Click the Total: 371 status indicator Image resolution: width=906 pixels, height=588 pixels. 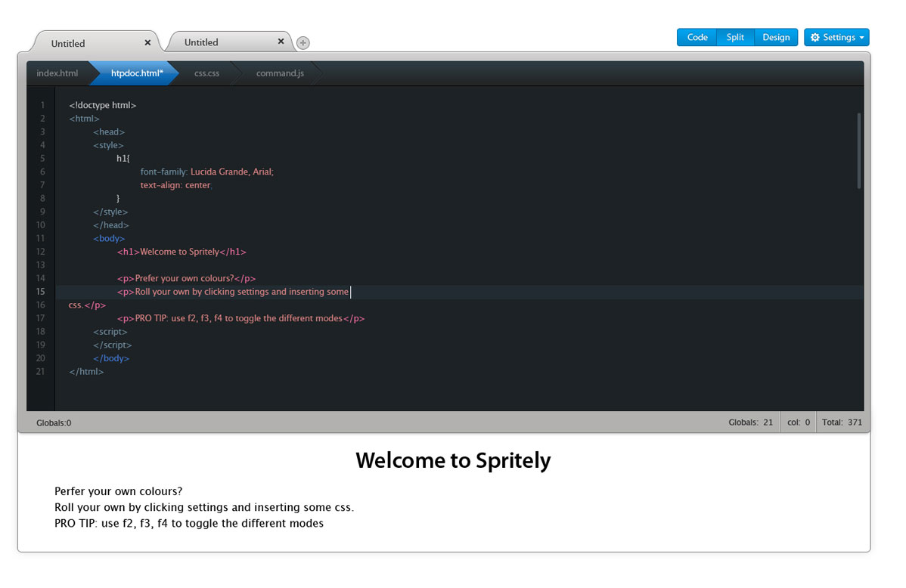(x=843, y=422)
